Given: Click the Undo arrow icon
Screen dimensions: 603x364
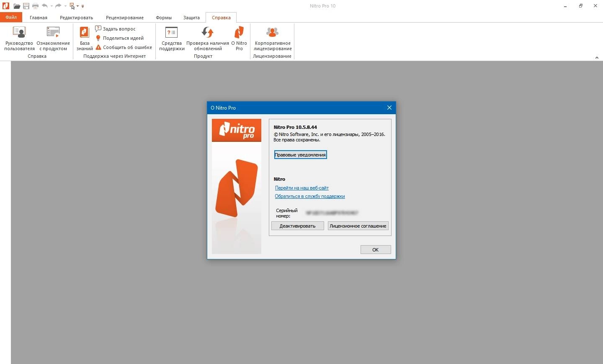Looking at the screenshot, I should pos(45,6).
